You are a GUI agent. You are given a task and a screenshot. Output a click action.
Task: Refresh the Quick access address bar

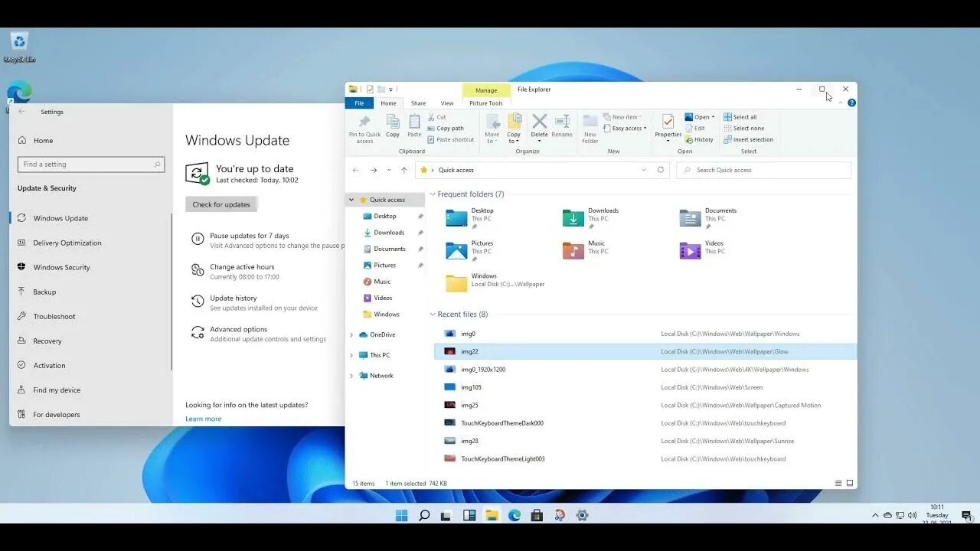pyautogui.click(x=661, y=170)
